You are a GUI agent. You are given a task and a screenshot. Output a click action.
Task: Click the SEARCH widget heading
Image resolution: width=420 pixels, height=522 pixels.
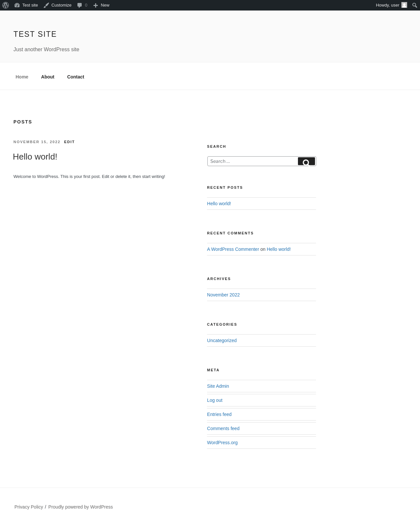(x=216, y=146)
